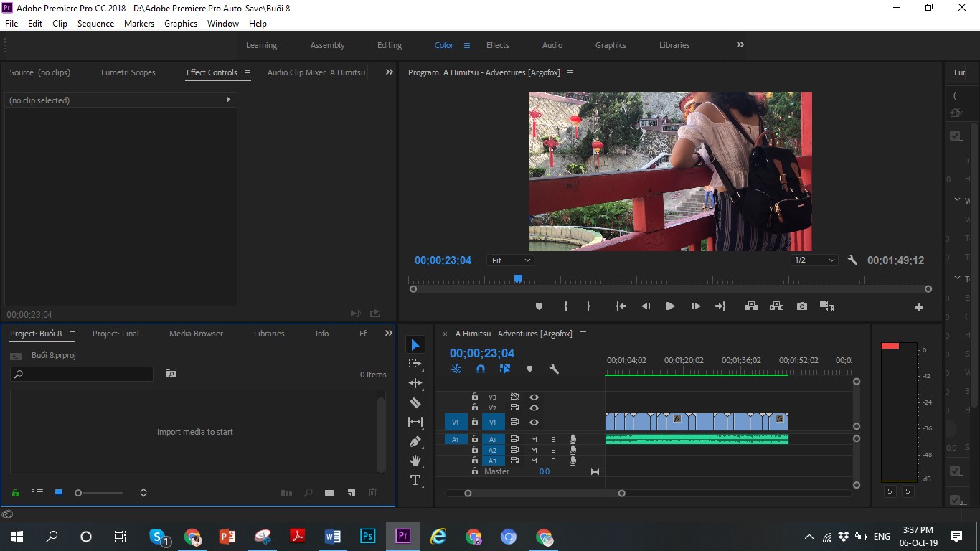This screenshot has height=551, width=980.
Task: Switch to the Media Browser tab
Action: (196, 334)
